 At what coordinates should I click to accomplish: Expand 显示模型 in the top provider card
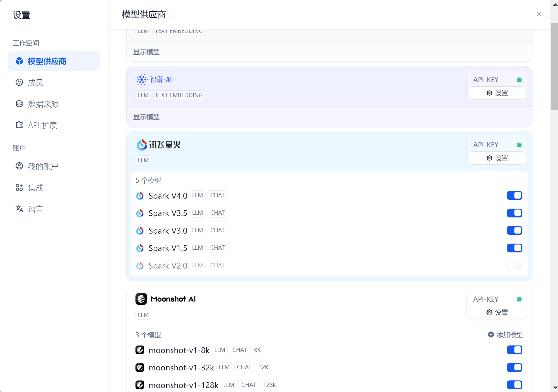(146, 52)
